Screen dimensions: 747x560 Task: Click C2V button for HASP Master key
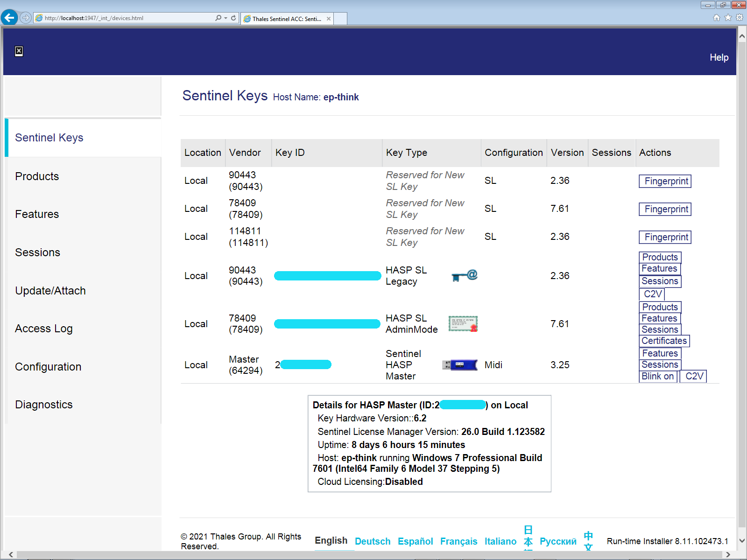(x=693, y=376)
